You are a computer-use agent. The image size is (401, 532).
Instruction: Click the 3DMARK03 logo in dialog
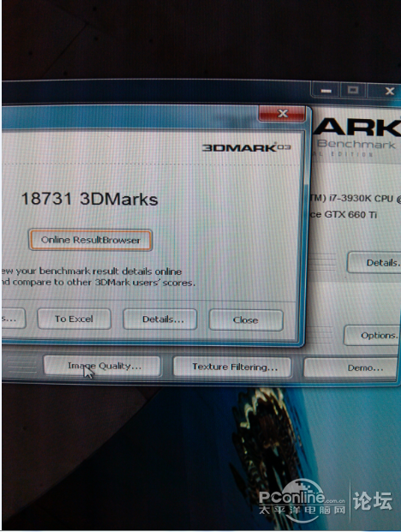[x=246, y=147]
